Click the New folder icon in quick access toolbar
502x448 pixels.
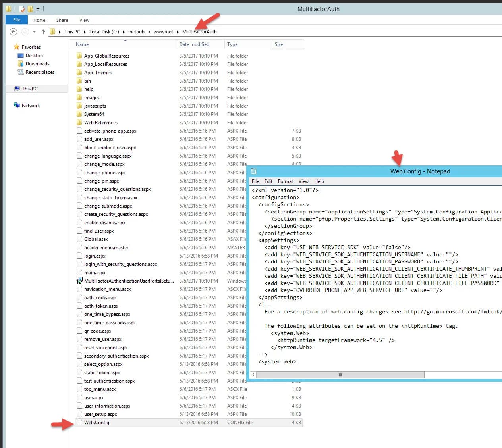[30, 9]
